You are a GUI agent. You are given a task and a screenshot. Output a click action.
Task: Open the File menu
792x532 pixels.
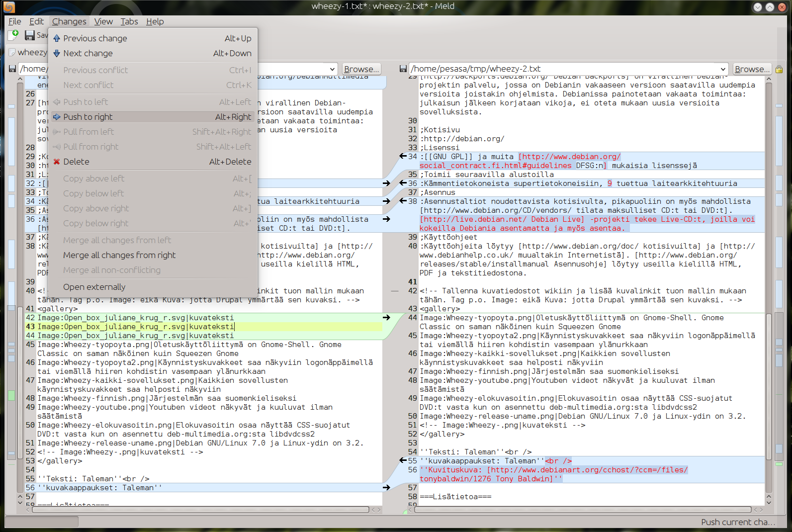click(15, 21)
